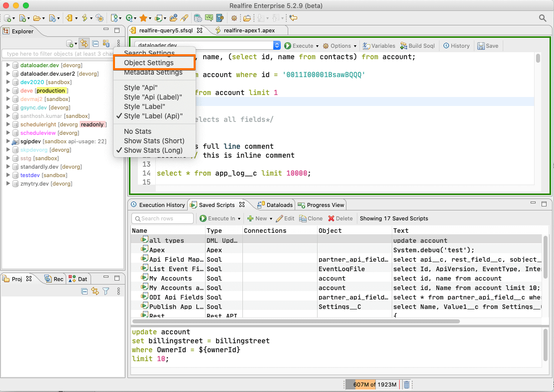The height and width of the screenshot is (392, 554).
Task: Click the Execute button in query editor
Action: point(299,46)
